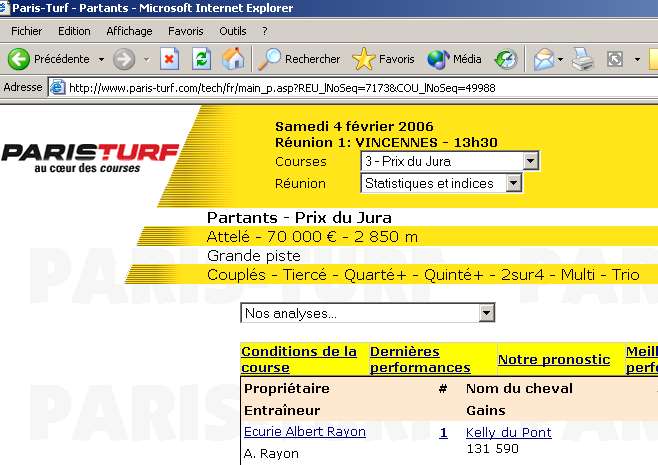Screen dimensions: 658x465
Task: Click 'Attelé - 70 000 € - 2 850 m' text
Action: tap(312, 237)
